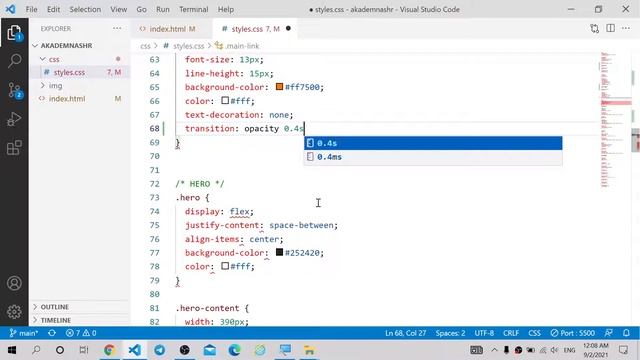Change language mode via CSS status item
Screen dimensions: 640x360
pyautogui.click(x=534, y=333)
